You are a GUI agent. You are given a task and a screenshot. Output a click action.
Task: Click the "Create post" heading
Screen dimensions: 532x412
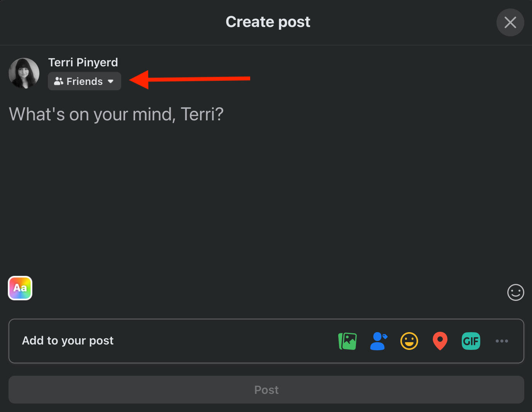[268, 22]
